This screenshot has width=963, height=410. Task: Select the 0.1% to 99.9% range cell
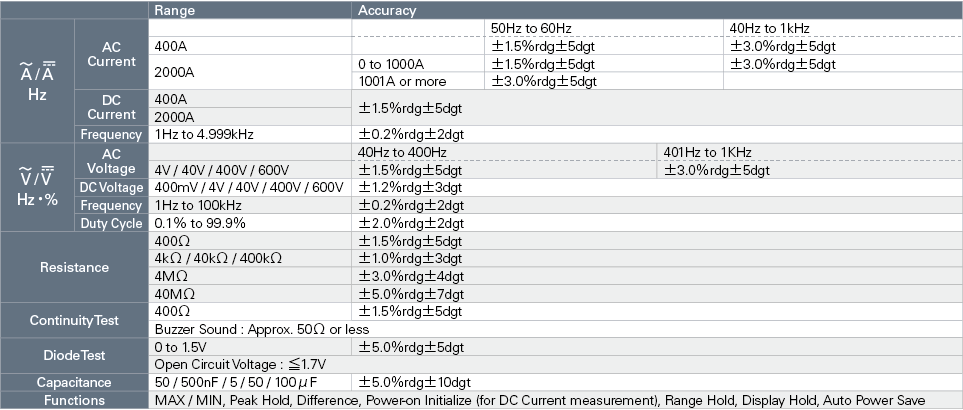click(x=250, y=223)
